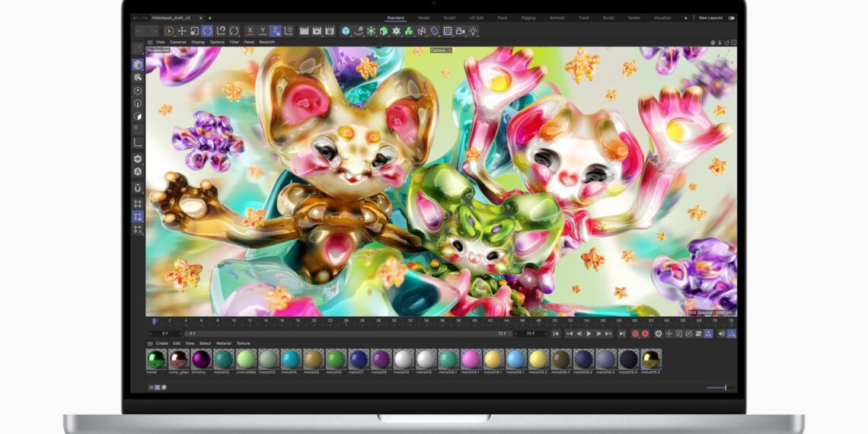Viewport: 868px width, 434px height.
Task: Toggle the Z axis lock
Action: tap(276, 31)
